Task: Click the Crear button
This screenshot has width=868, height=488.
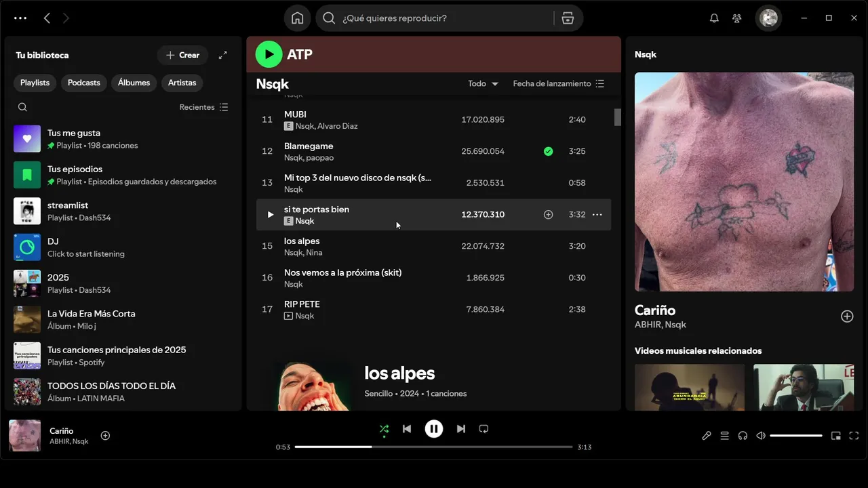Action: 182,56
